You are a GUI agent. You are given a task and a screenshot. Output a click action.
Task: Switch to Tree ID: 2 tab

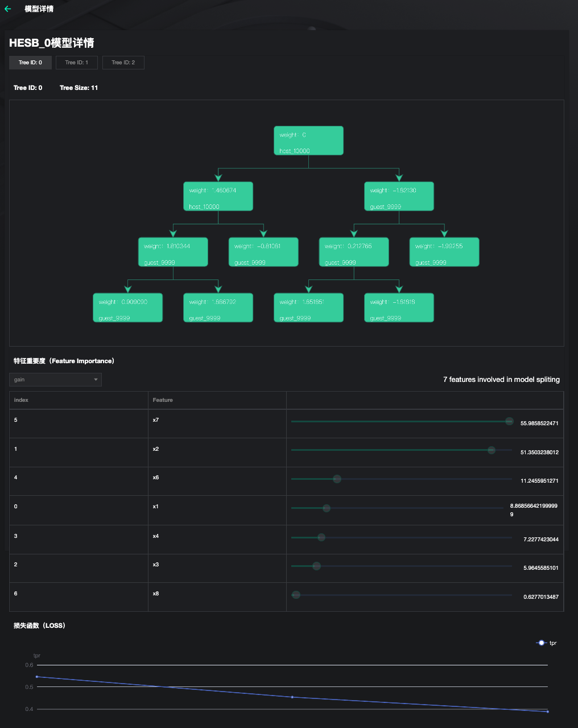tap(123, 63)
